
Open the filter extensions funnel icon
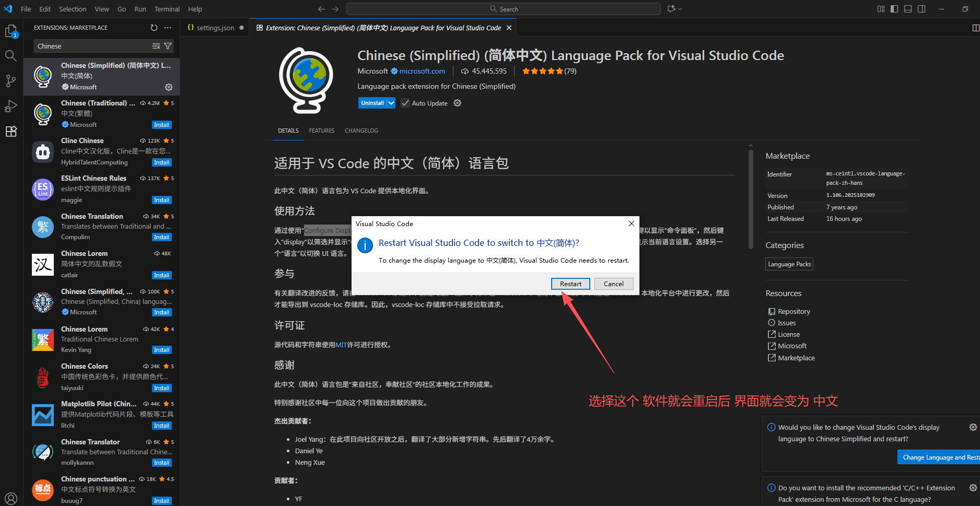167,46
